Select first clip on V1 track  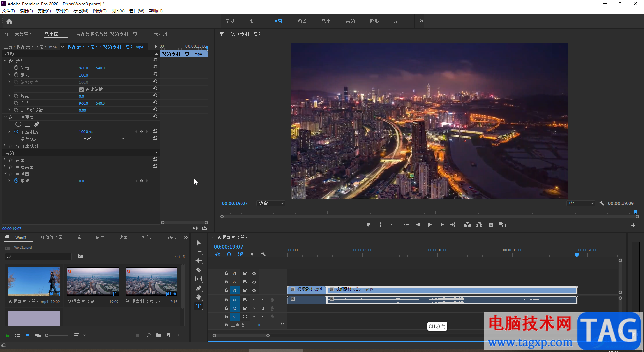click(x=307, y=290)
